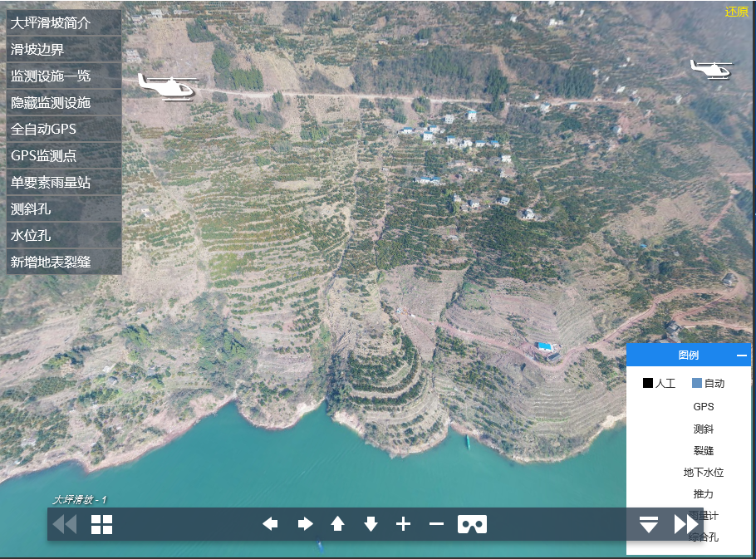756x559 pixels.
Task: Collapse the bottom control bar
Action: click(649, 524)
